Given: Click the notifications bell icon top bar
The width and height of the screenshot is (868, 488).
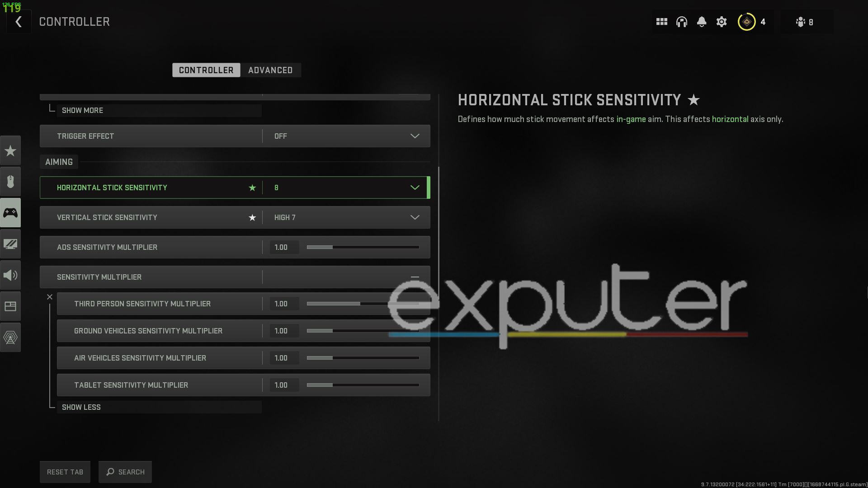Looking at the screenshot, I should click(x=701, y=21).
